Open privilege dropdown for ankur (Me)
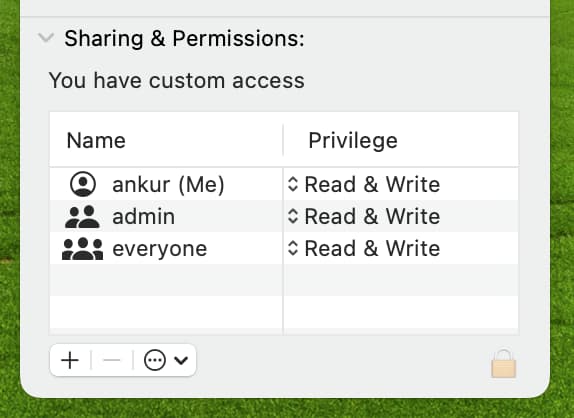This screenshot has width=574, height=418. click(x=364, y=184)
